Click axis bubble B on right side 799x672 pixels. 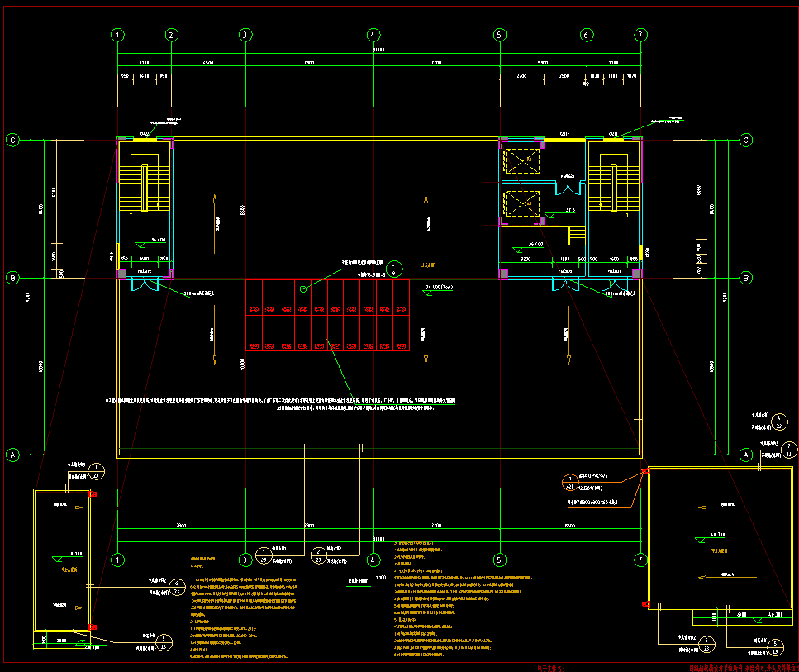(746, 278)
